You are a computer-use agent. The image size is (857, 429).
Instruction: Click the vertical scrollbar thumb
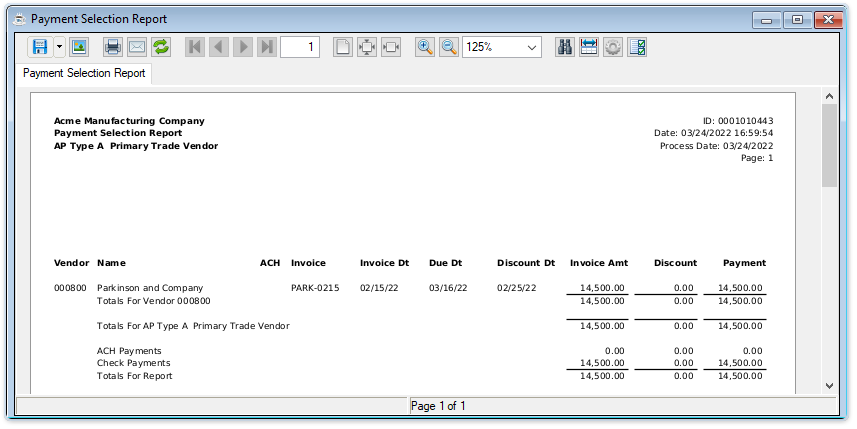(829, 145)
